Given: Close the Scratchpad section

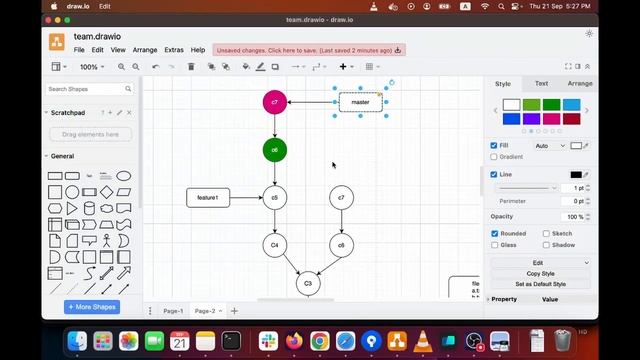Looking at the screenshot, I should (129, 113).
